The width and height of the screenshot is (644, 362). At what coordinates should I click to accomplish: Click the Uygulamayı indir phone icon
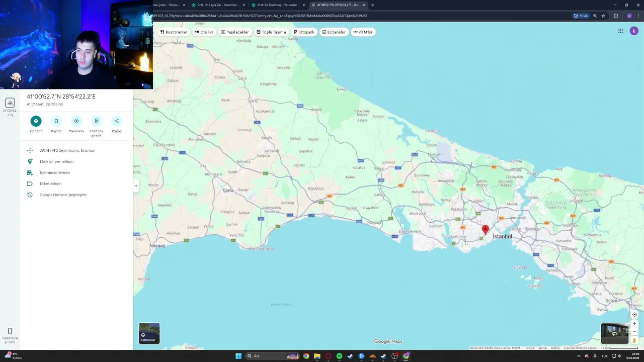point(10,331)
